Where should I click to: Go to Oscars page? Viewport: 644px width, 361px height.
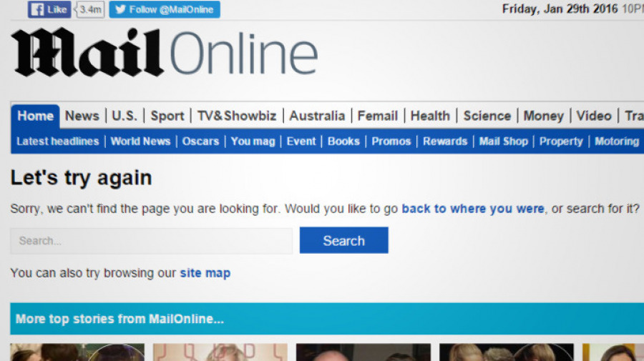tap(201, 142)
